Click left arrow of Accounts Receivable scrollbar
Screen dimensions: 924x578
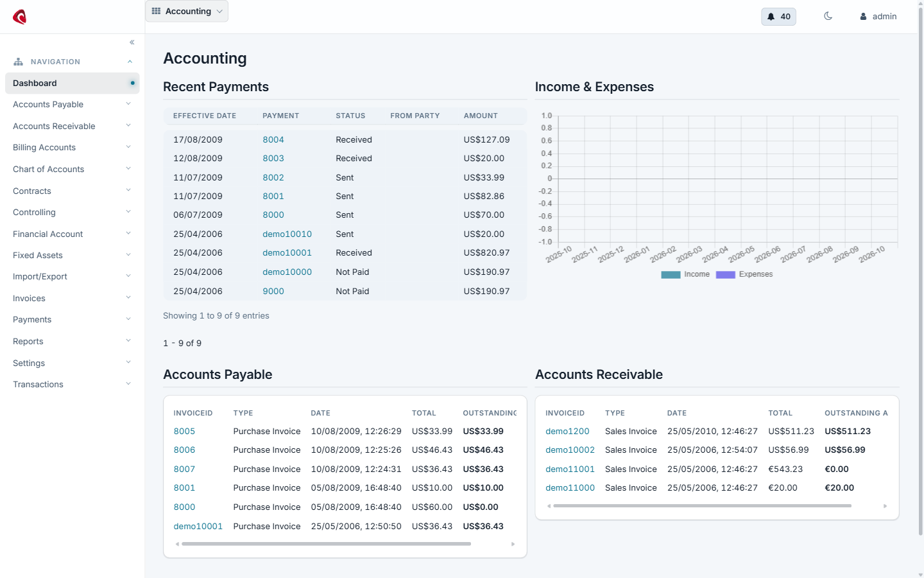pos(549,506)
